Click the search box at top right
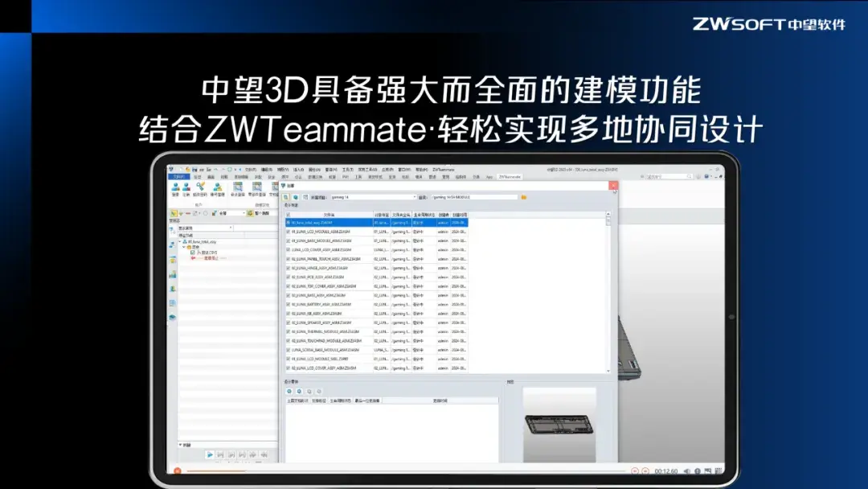Screen dimensions: 868x489 coord(669,177)
